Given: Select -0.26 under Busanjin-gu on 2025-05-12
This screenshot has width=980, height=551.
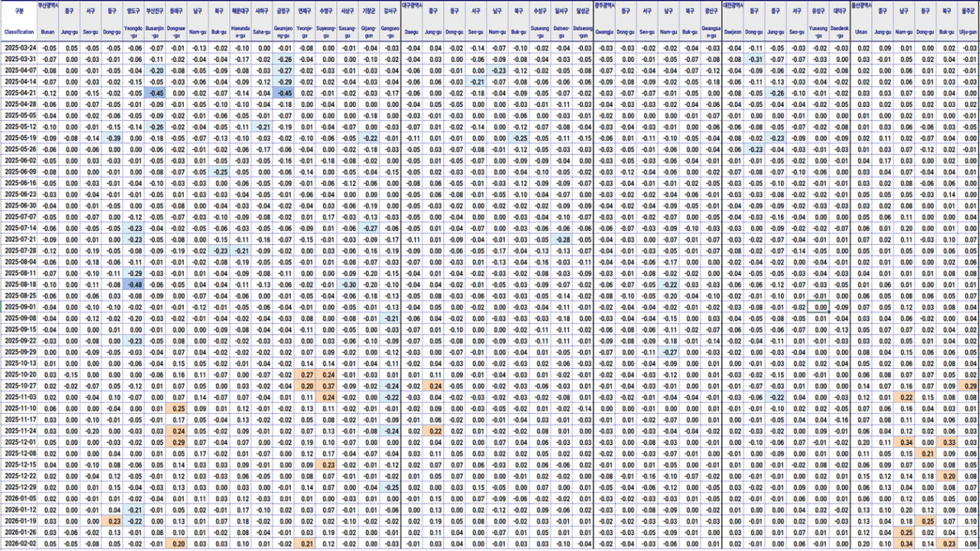Looking at the screenshot, I should [156, 126].
